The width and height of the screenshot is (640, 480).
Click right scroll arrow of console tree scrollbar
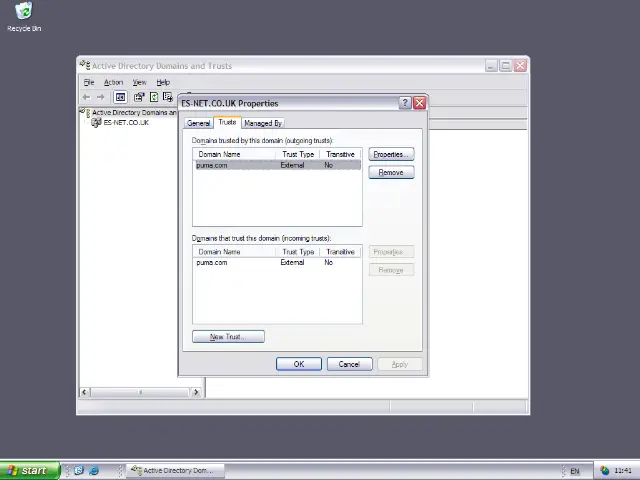pyautogui.click(x=196, y=392)
